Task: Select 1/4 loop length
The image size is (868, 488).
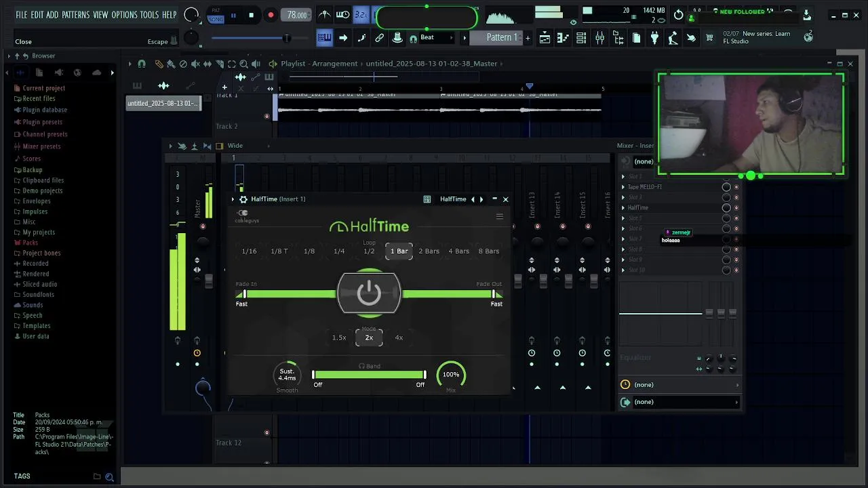Action: click(339, 251)
